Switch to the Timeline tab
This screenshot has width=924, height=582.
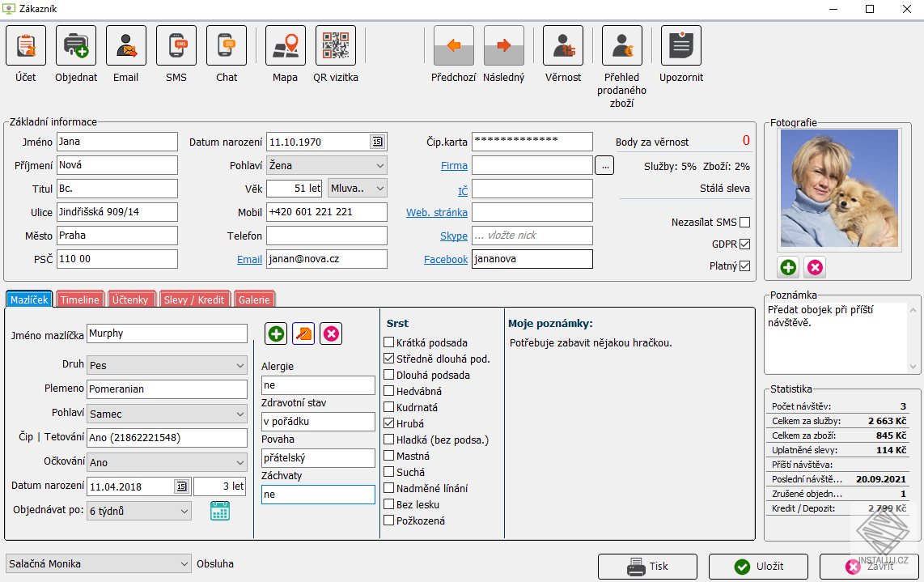click(79, 299)
